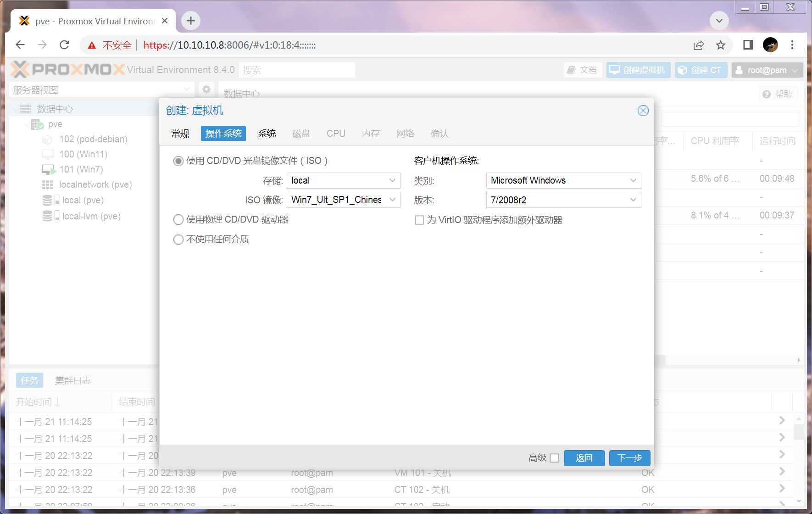Enable the VirtIO drivers additional drive checkbox
The width and height of the screenshot is (812, 514).
tap(419, 220)
